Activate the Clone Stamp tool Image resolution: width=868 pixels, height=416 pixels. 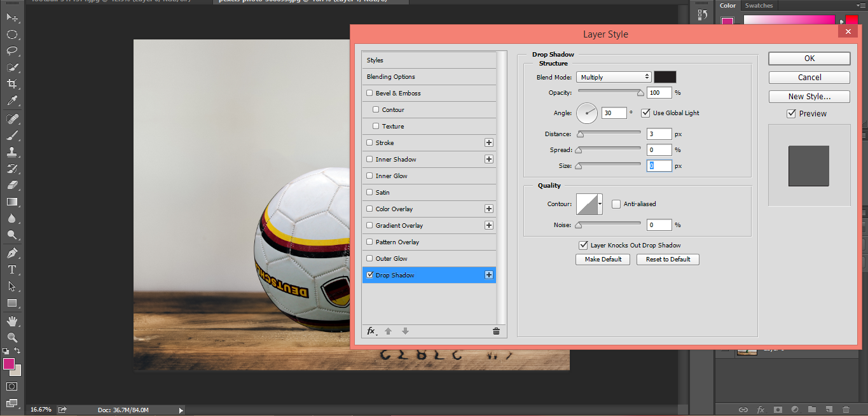click(x=13, y=151)
